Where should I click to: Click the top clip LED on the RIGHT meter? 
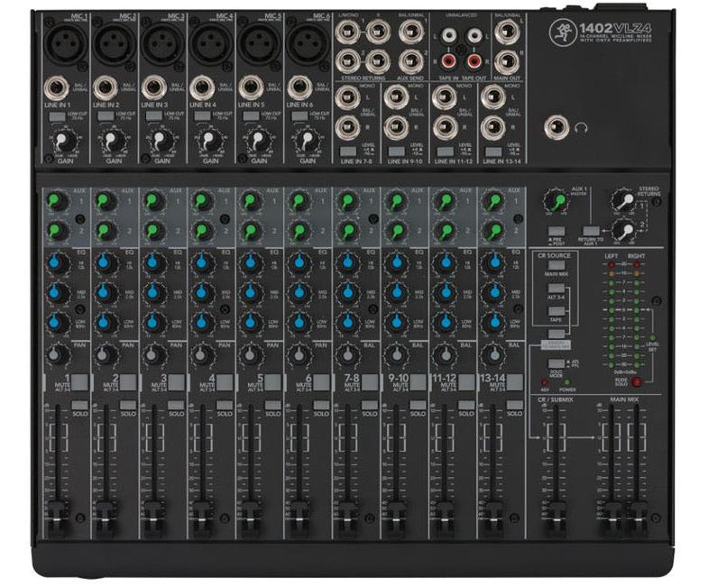click(x=636, y=264)
